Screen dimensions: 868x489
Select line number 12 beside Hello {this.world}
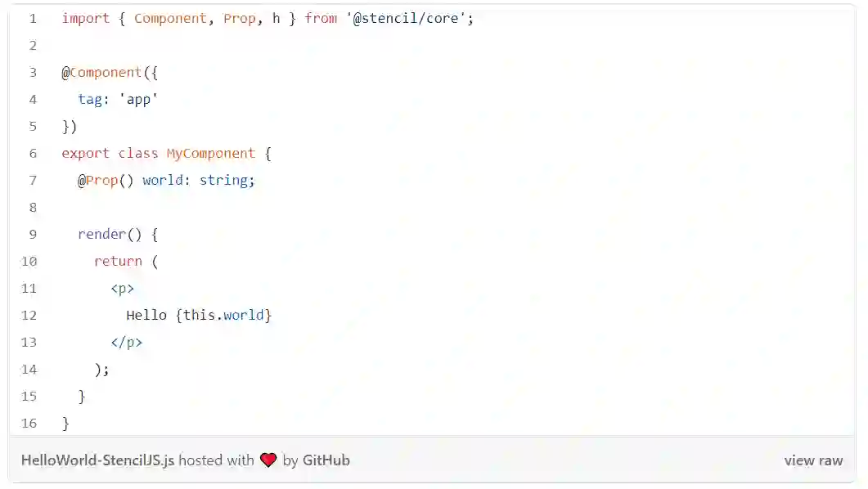coord(29,315)
